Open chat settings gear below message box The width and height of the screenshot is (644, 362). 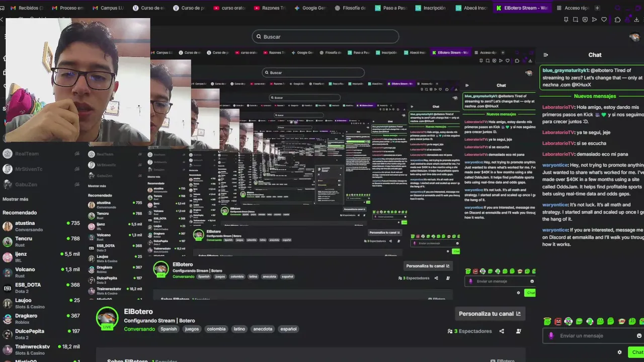point(619,352)
